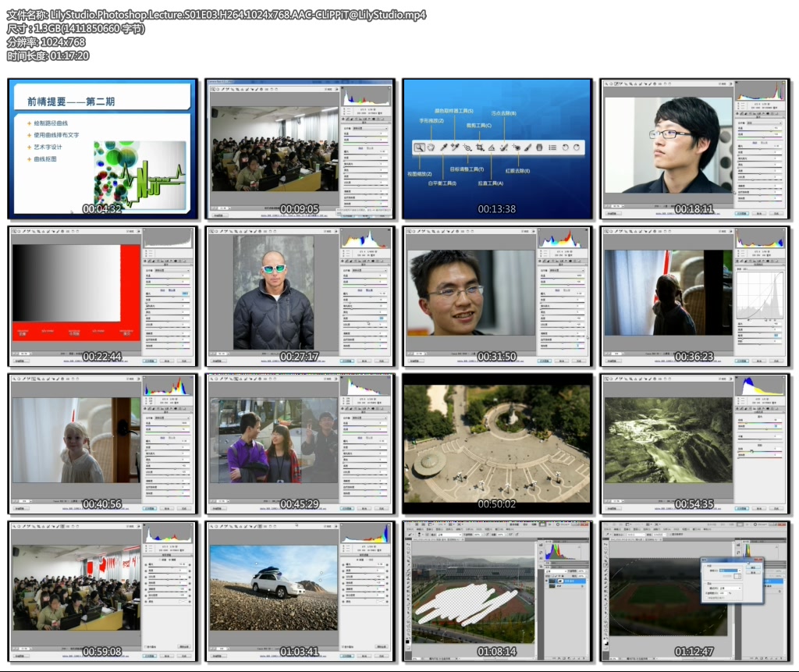Click the rotate counterclockwise icon
799x672 pixels.
565,147
